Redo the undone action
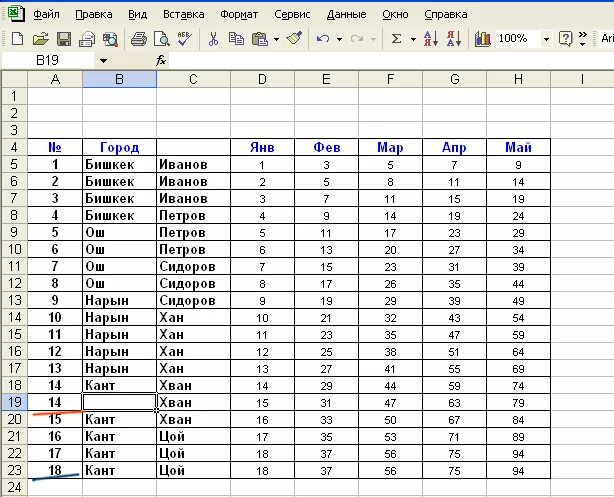 click(357, 39)
